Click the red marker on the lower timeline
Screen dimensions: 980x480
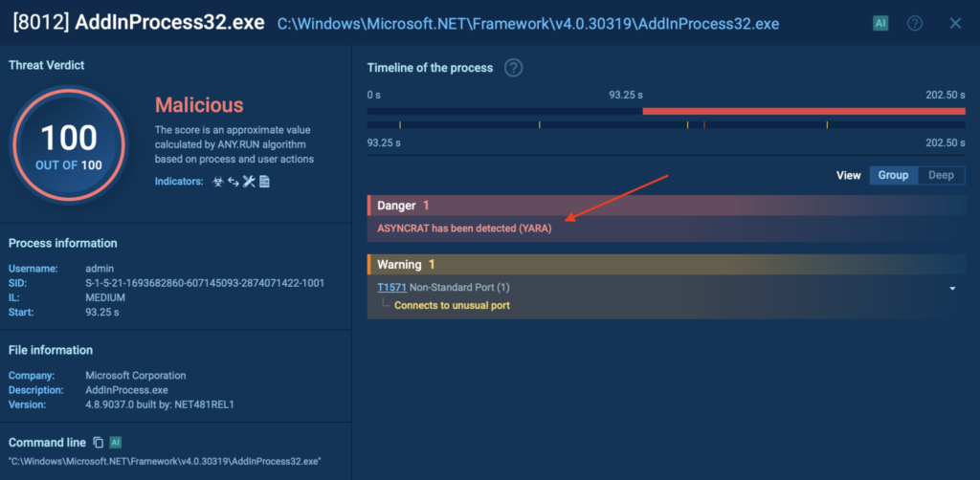[704, 125]
